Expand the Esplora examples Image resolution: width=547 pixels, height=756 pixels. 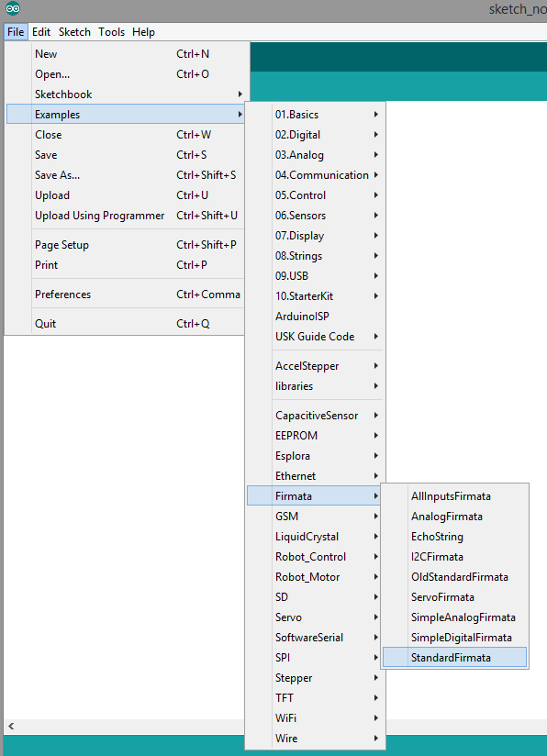click(x=316, y=456)
